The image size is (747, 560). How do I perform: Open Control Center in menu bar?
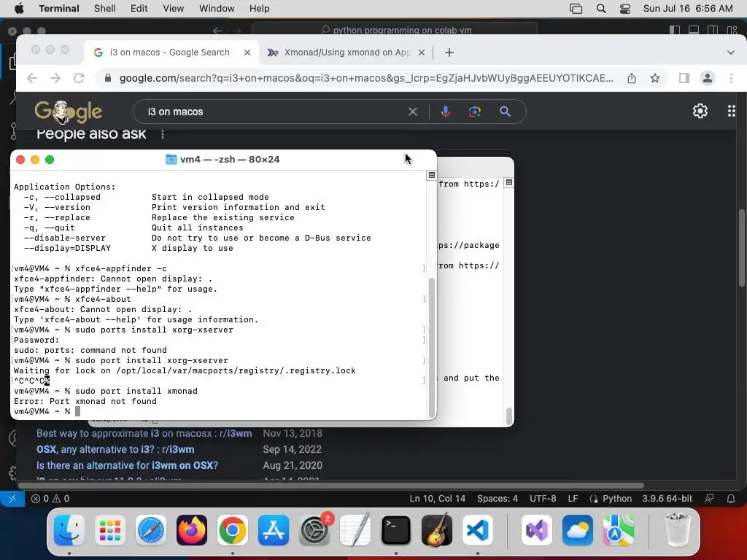pos(624,8)
